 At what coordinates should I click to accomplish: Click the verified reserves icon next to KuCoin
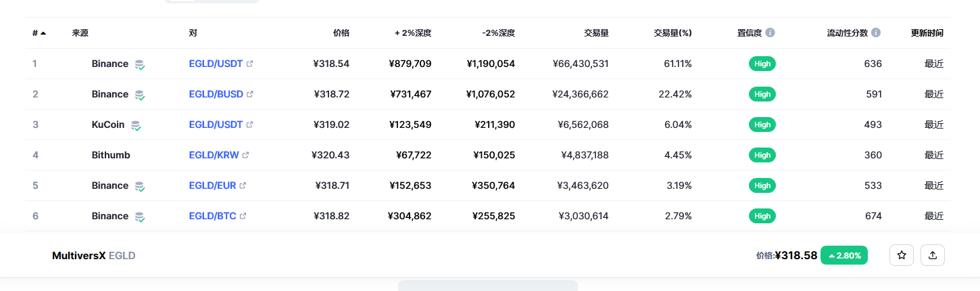[x=136, y=125]
